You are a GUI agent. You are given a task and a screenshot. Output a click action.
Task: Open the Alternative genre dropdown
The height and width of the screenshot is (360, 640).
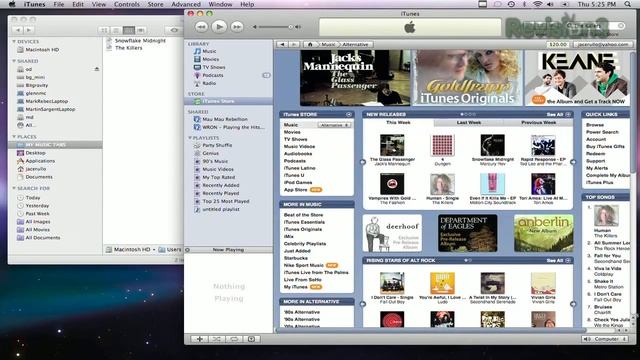pos(335,125)
